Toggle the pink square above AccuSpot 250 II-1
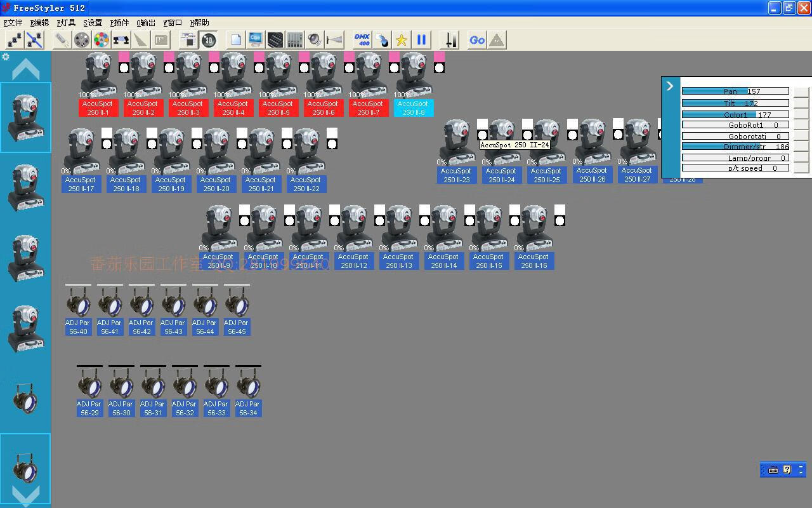Viewport: 812px width, 508px height. click(x=124, y=57)
